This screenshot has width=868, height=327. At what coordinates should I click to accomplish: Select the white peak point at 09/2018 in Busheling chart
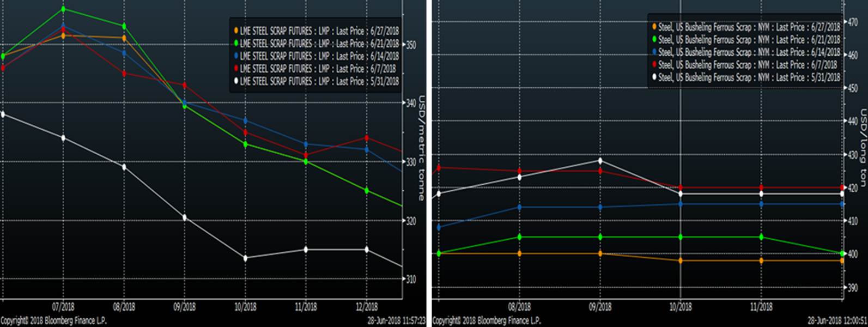[x=600, y=161]
